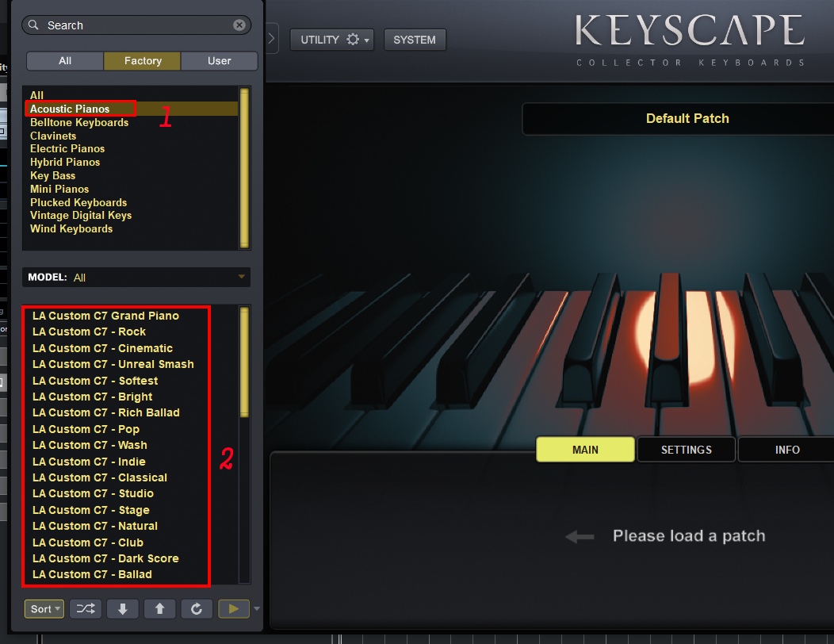Screen dimensions: 834x644
Task: Load LA Custom C7 - Unreal Smash patch
Action: coord(113,364)
